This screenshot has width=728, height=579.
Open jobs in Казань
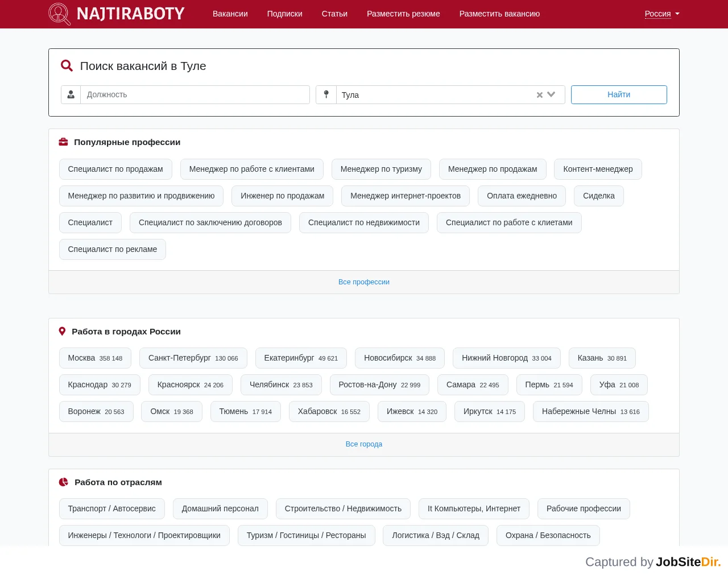tap(602, 358)
